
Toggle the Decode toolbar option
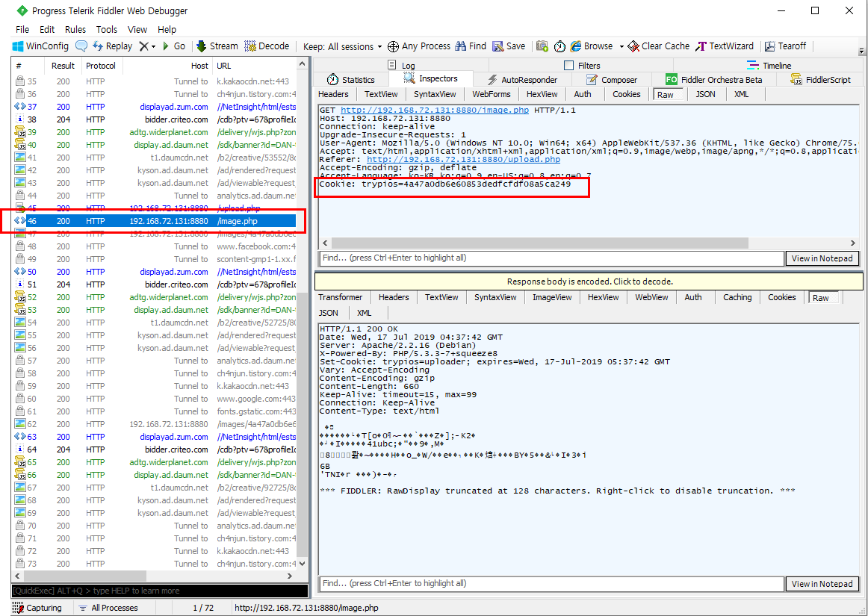[x=267, y=46]
